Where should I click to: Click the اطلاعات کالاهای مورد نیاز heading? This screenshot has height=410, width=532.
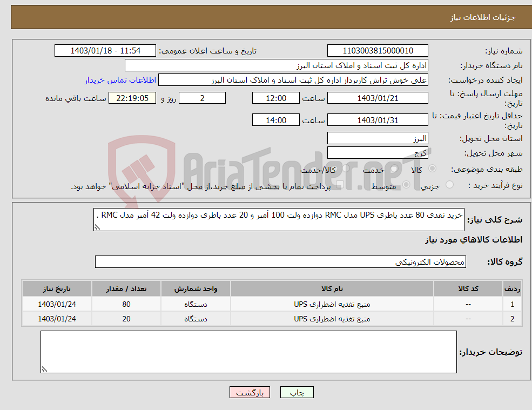[x=474, y=240]
